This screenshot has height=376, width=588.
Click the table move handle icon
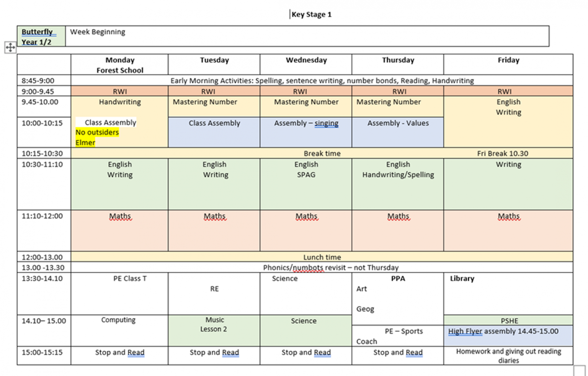coord(10,47)
